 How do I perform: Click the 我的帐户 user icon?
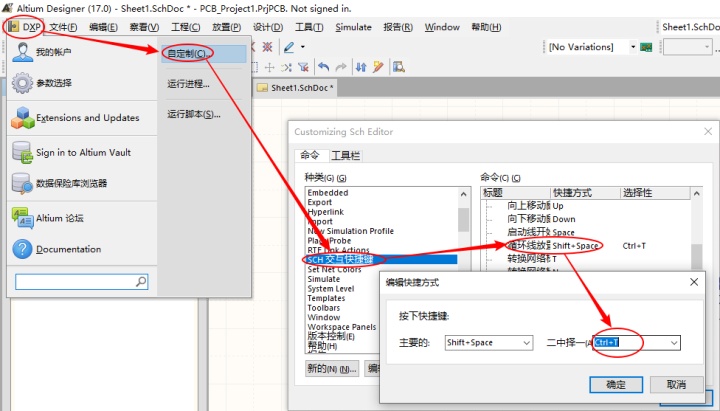[22, 52]
